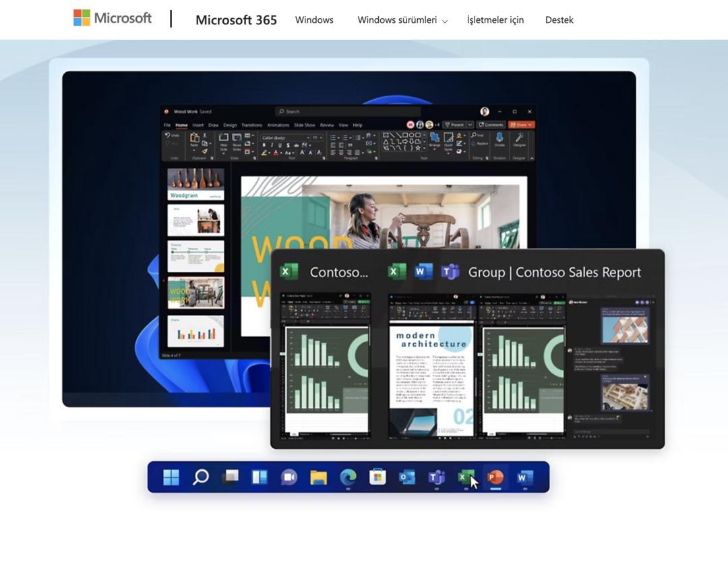Expand the arrow next to Present

(x=470, y=125)
